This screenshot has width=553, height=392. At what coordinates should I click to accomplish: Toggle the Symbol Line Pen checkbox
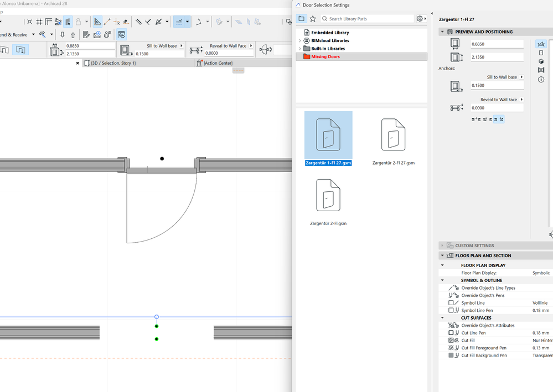pyautogui.click(x=451, y=310)
